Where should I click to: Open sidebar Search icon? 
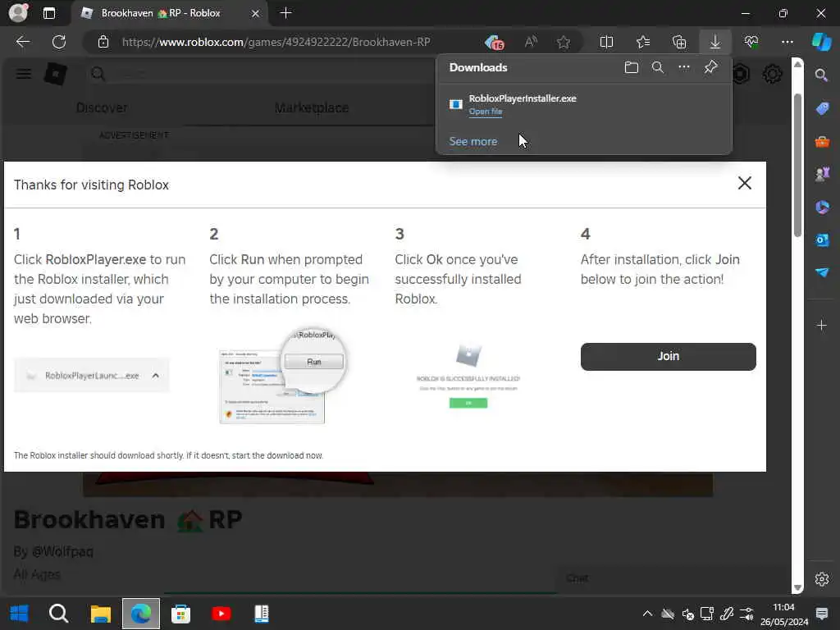tap(821, 75)
